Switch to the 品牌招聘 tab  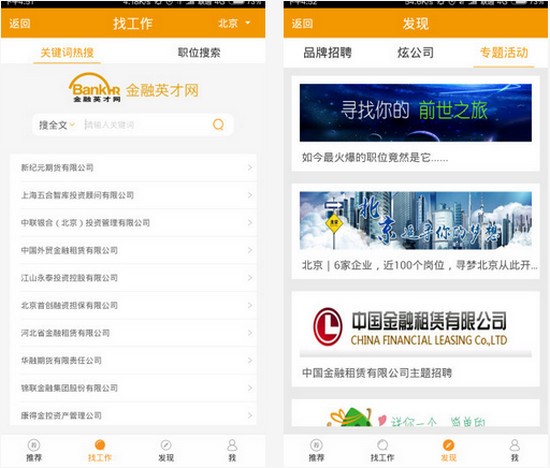click(328, 53)
